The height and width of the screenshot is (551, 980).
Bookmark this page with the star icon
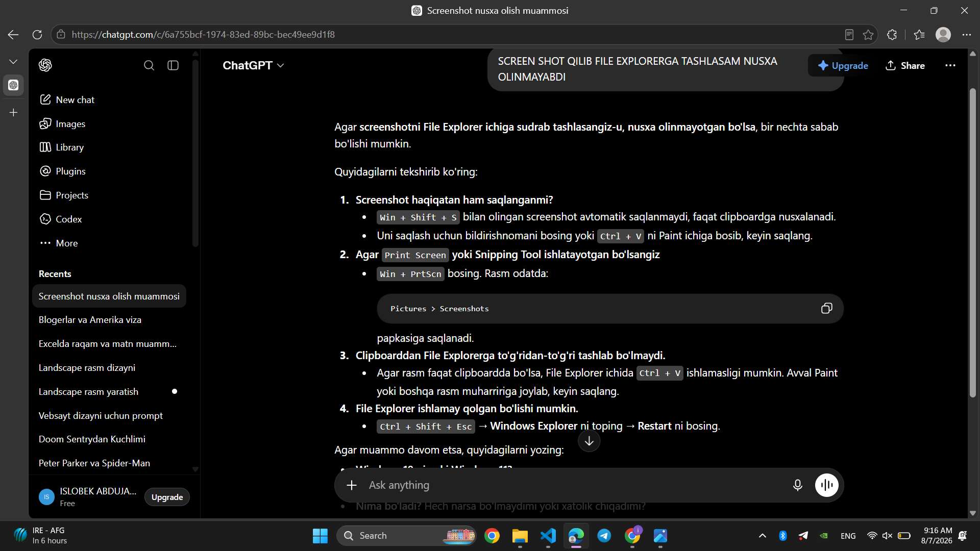pos(868,35)
